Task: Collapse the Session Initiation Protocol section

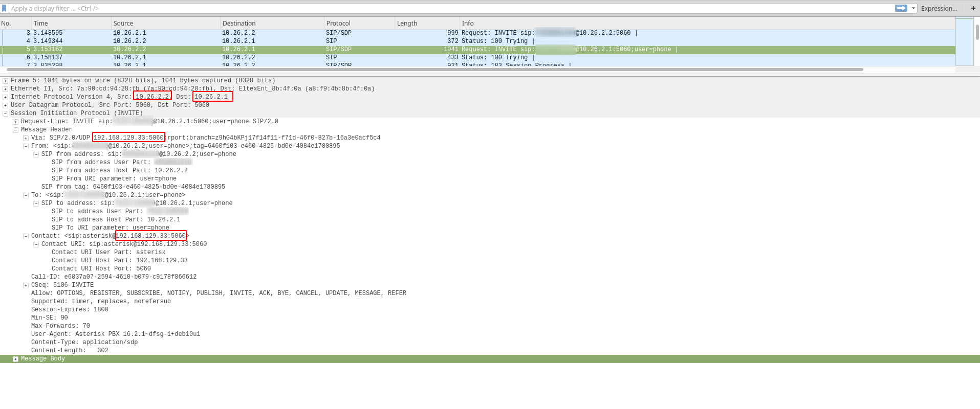Action: [5, 113]
